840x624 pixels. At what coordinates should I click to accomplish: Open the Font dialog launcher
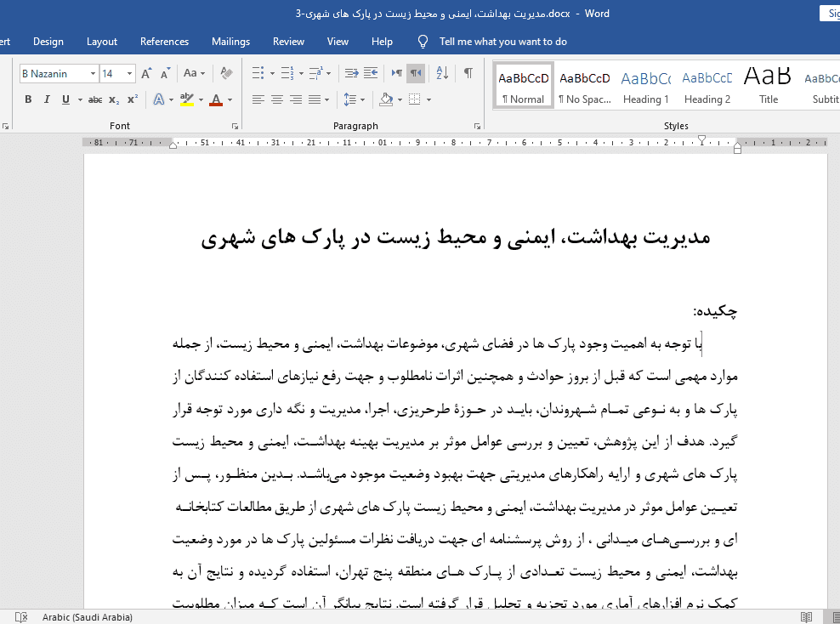point(235,127)
